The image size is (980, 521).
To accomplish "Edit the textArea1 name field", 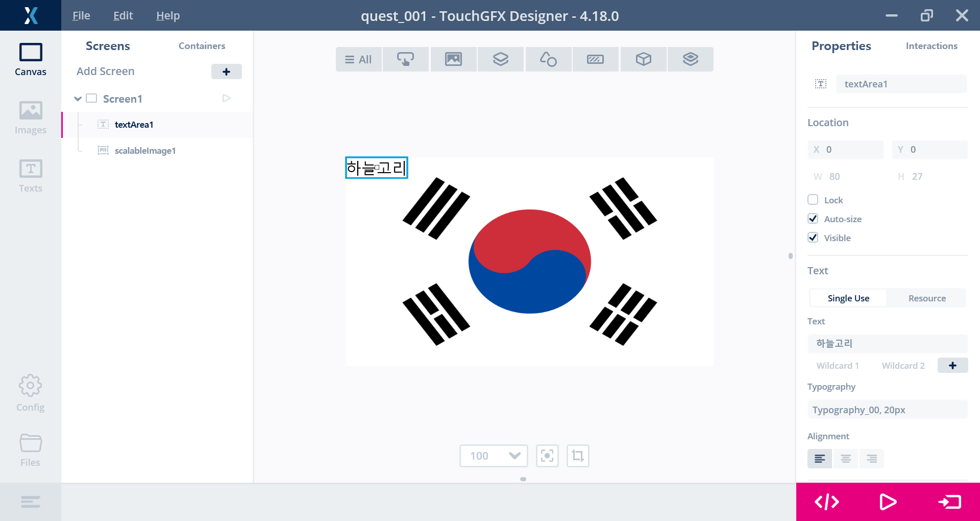I will 901,84.
